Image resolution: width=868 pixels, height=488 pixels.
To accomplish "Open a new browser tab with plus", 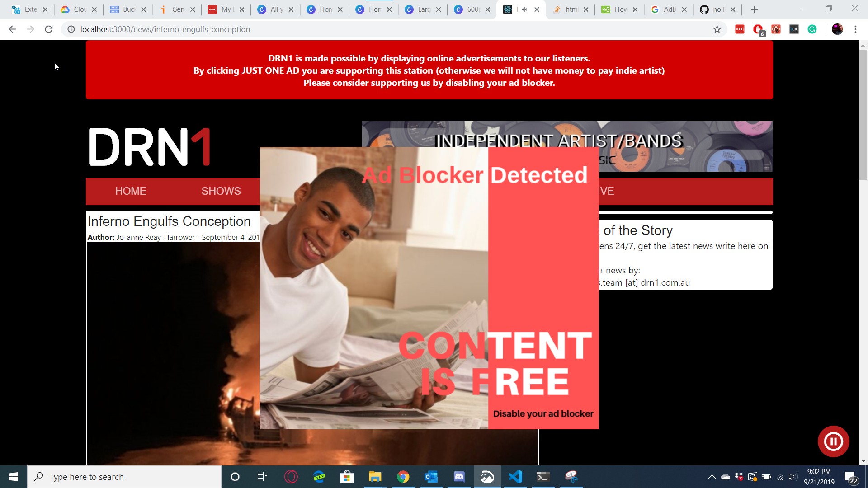I will tap(754, 9).
